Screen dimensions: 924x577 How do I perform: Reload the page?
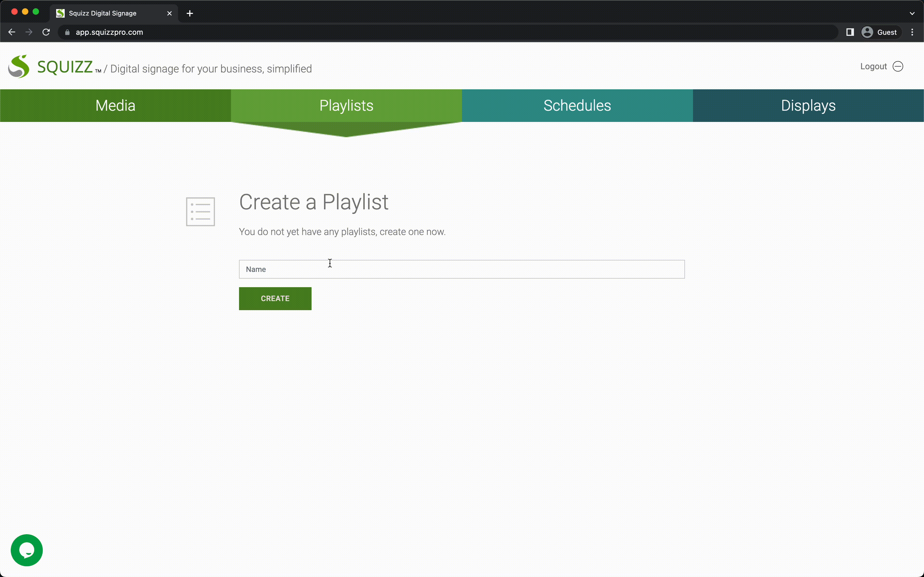click(x=46, y=32)
